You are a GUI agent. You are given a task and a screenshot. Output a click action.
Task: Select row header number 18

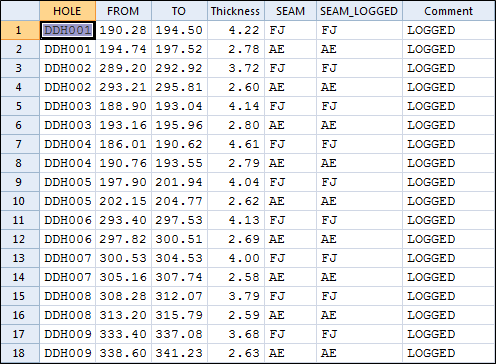20,353
